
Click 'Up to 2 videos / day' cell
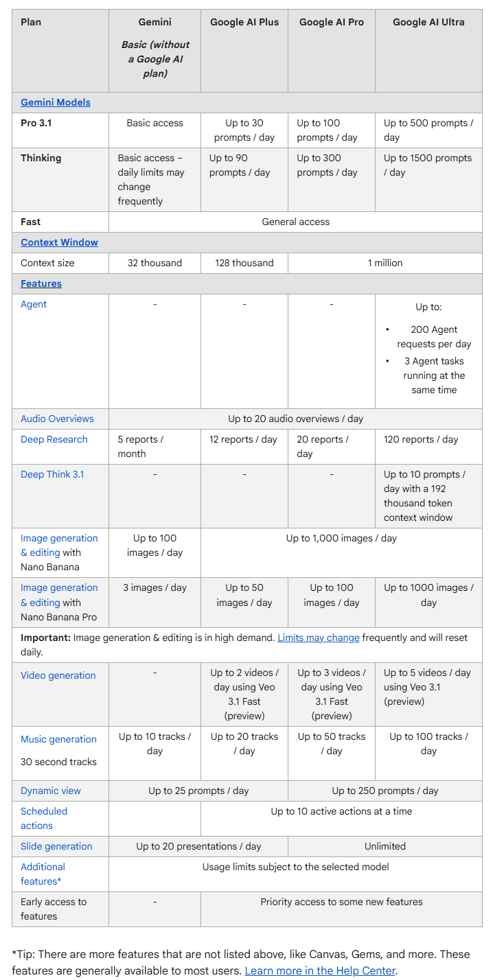click(244, 695)
